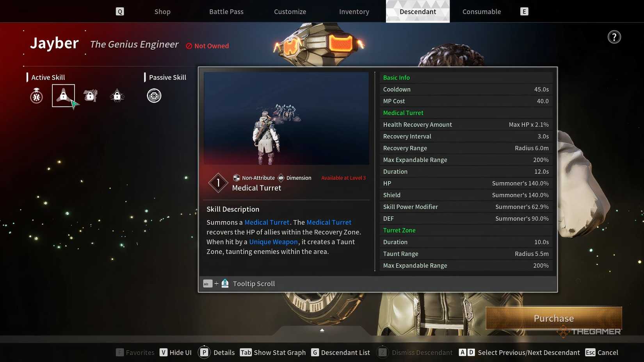
Task: Open the help question mark icon
Action: (x=614, y=37)
